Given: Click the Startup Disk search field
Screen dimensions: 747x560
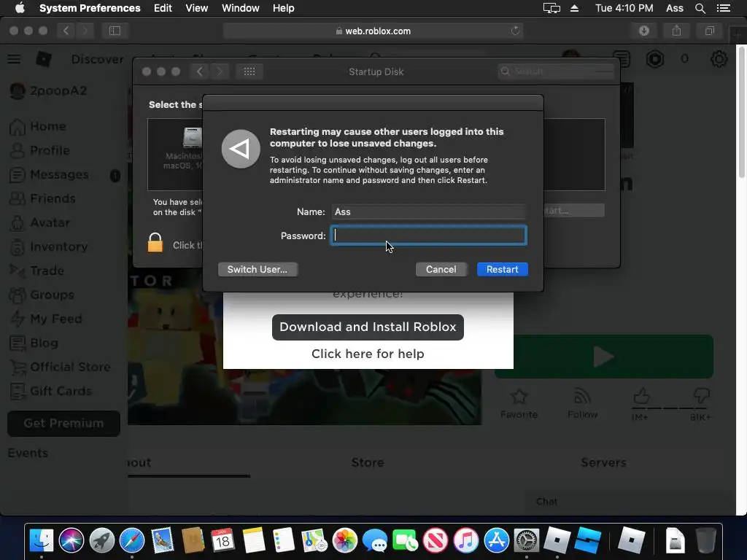Looking at the screenshot, I should 555,71.
